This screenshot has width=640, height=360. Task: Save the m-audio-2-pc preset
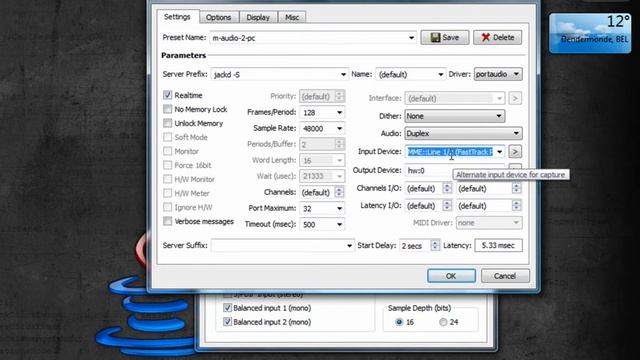point(445,38)
